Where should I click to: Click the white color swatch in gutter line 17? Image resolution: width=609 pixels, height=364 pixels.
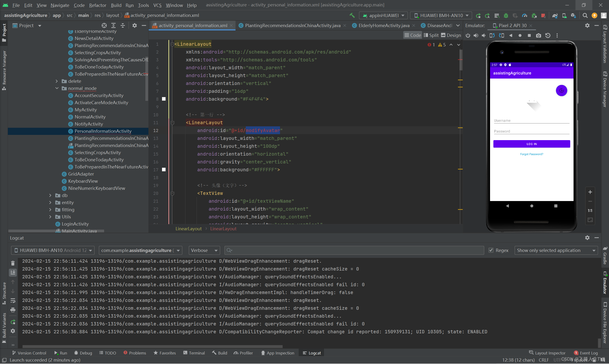[164, 169]
